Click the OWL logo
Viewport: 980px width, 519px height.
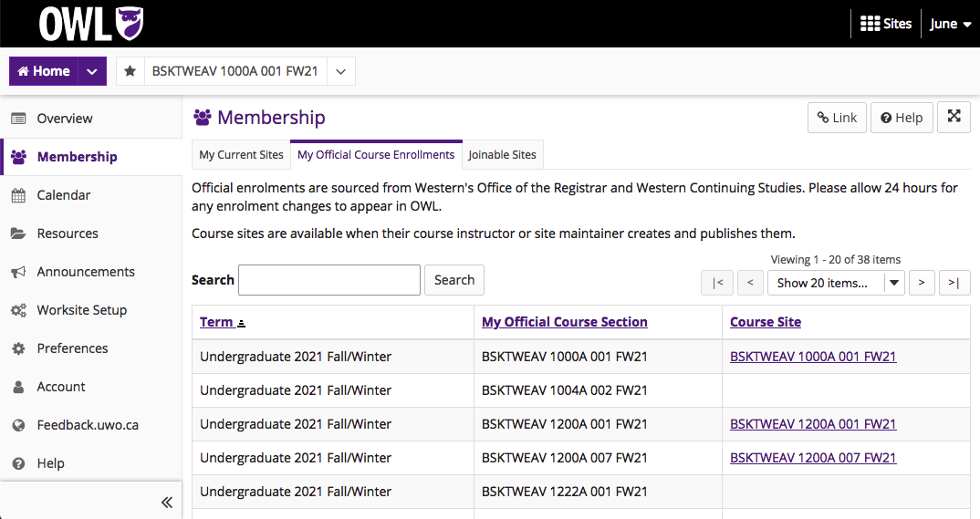90,24
